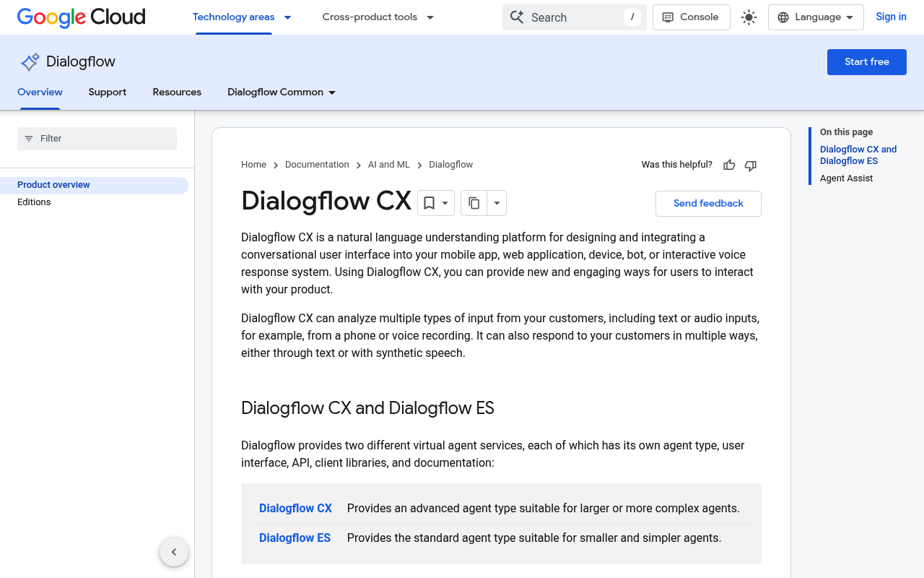
Task: Click the Dialogflow sparkle product icon
Action: [x=30, y=62]
